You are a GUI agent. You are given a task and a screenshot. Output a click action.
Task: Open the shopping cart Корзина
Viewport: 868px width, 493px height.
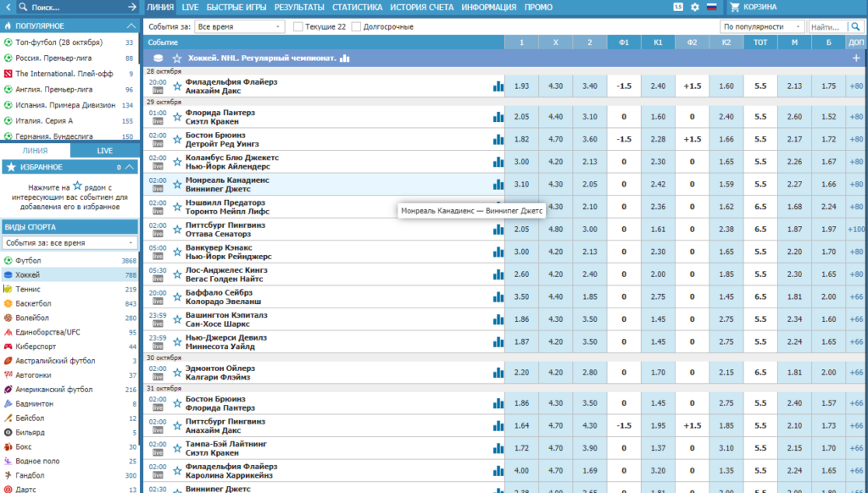tap(754, 7)
